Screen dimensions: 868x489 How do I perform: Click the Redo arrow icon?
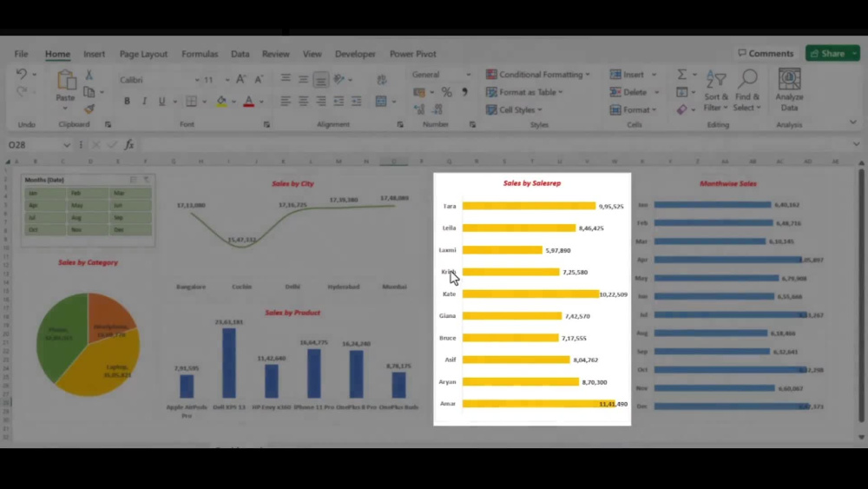click(21, 91)
